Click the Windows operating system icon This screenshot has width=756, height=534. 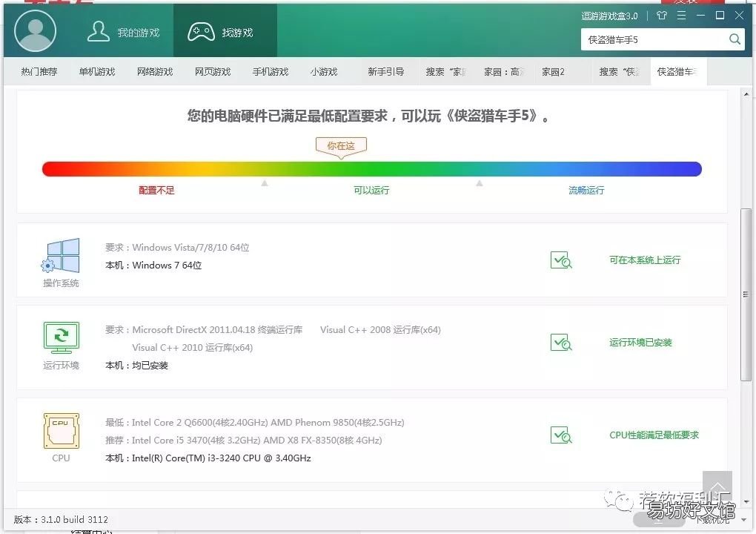click(61, 256)
